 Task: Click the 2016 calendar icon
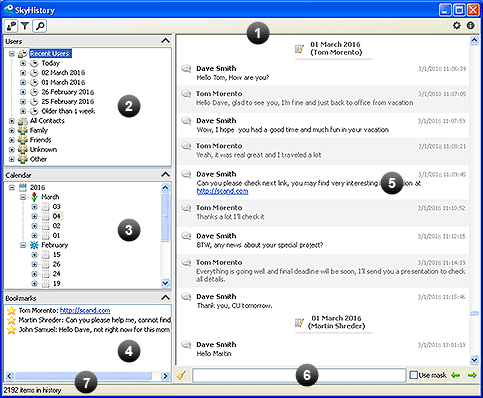pos(23,187)
